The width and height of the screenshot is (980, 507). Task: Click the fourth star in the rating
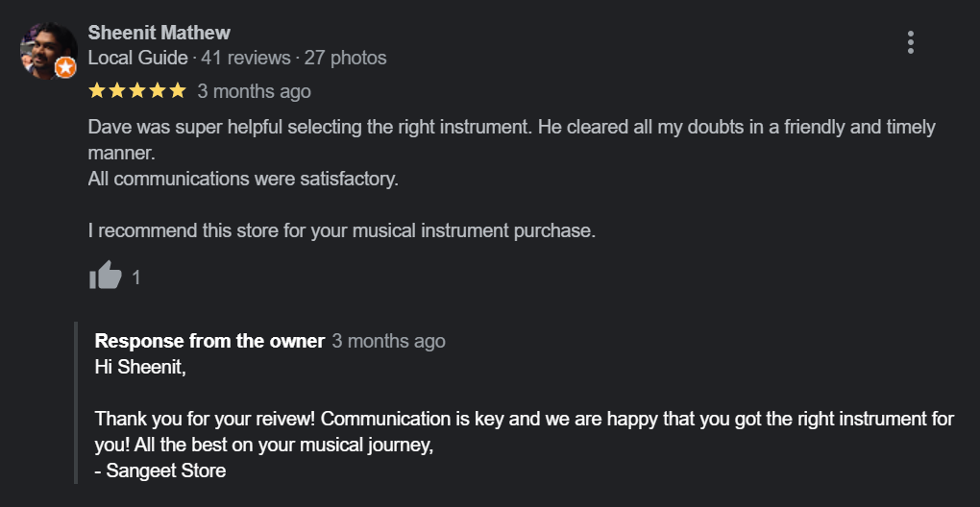(x=157, y=91)
